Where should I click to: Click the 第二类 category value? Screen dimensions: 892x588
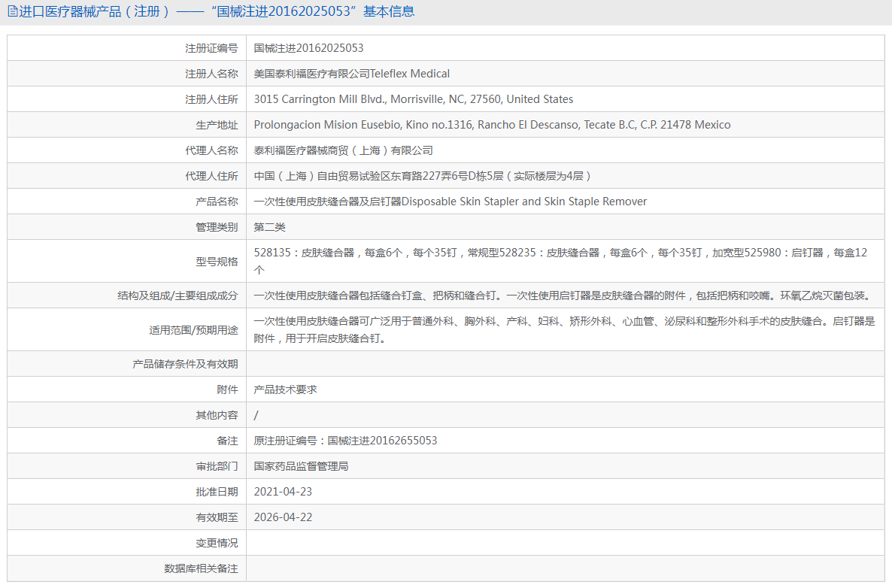(270, 228)
